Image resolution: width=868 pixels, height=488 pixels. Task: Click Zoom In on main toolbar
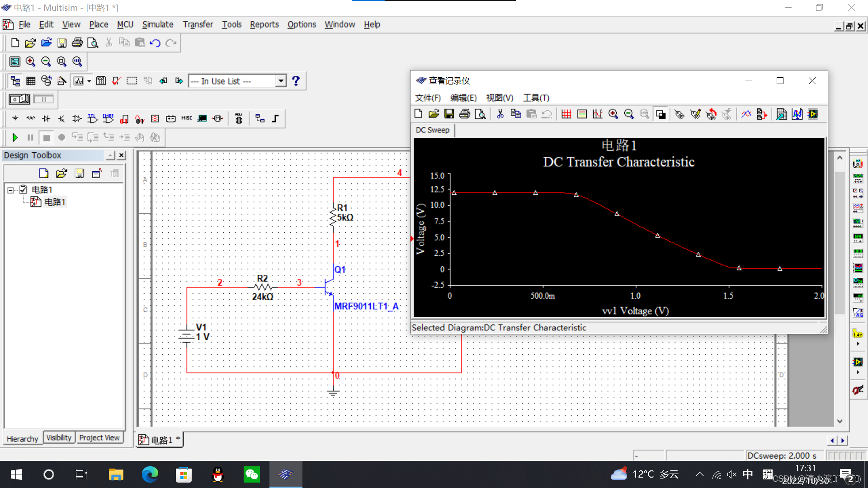click(x=30, y=61)
